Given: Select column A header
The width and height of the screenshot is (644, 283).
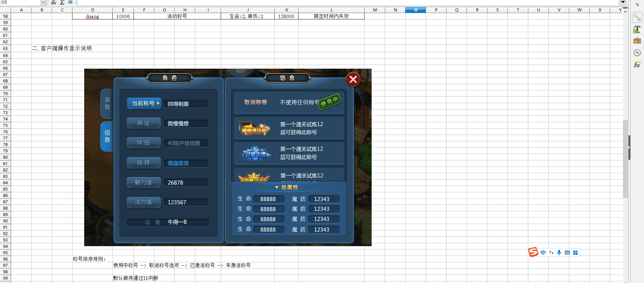Looking at the screenshot, I should [21, 10].
